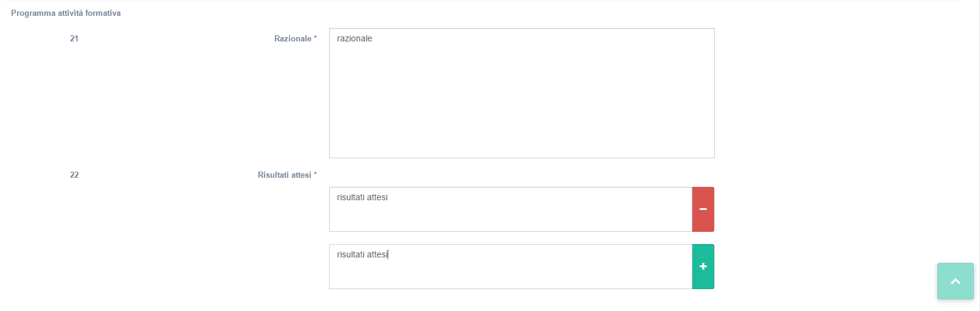
Task: Click the required asterisk next to Razionale
Action: [x=316, y=38]
